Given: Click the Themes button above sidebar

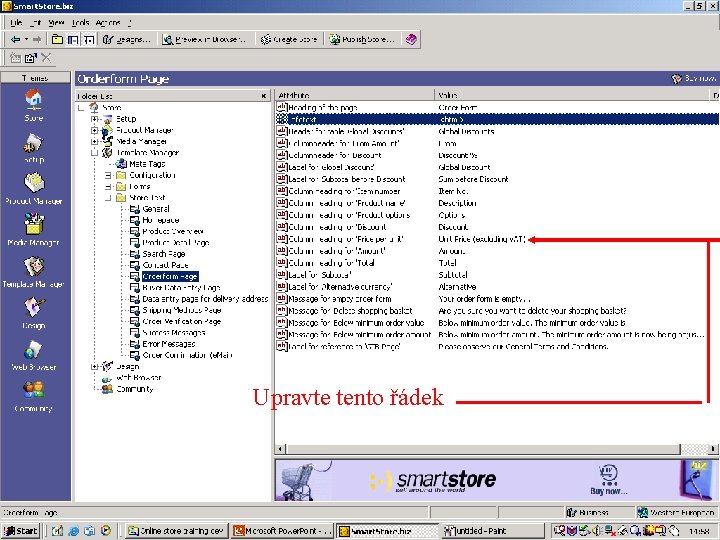Looking at the screenshot, I should tap(35, 78).
